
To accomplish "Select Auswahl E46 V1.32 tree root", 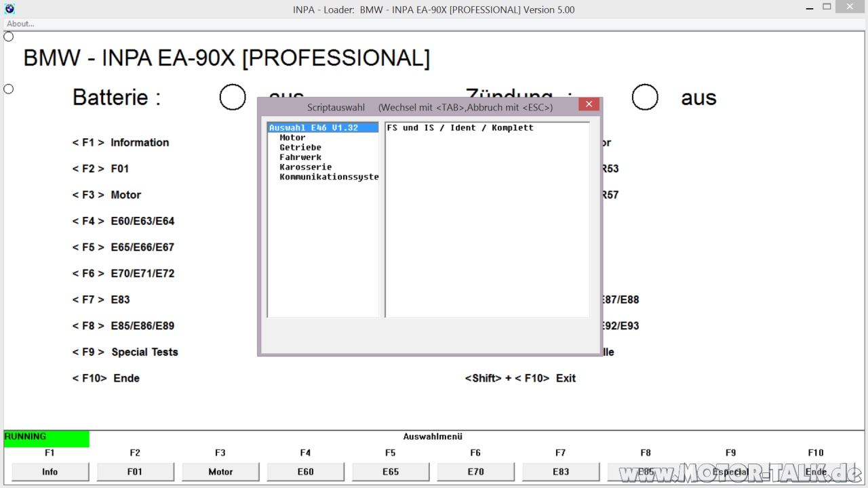I will tap(323, 127).
